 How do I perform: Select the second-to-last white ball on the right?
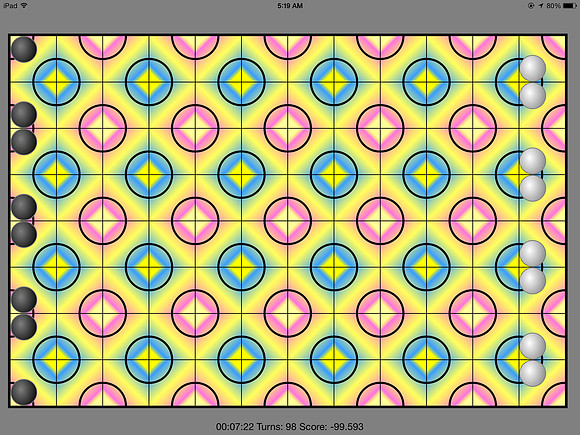pos(533,346)
